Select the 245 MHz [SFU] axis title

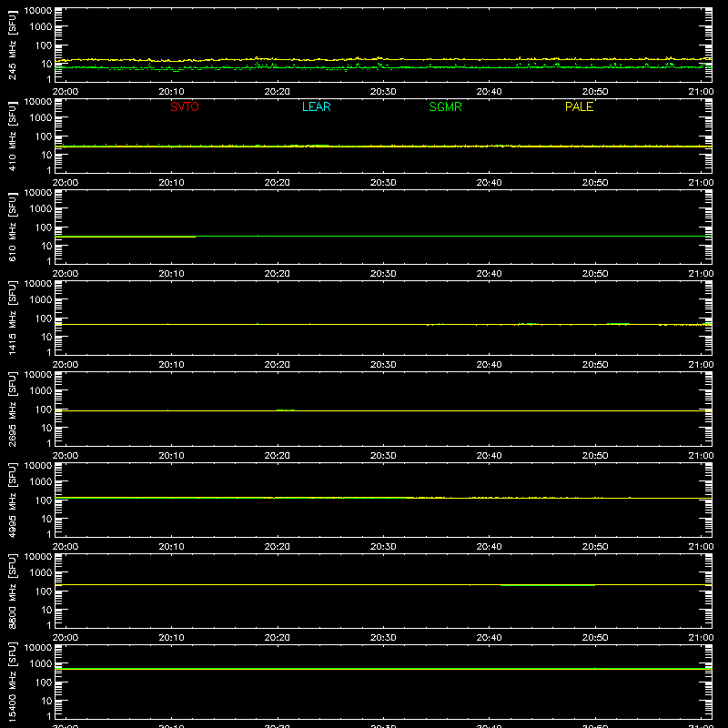tap(12, 45)
